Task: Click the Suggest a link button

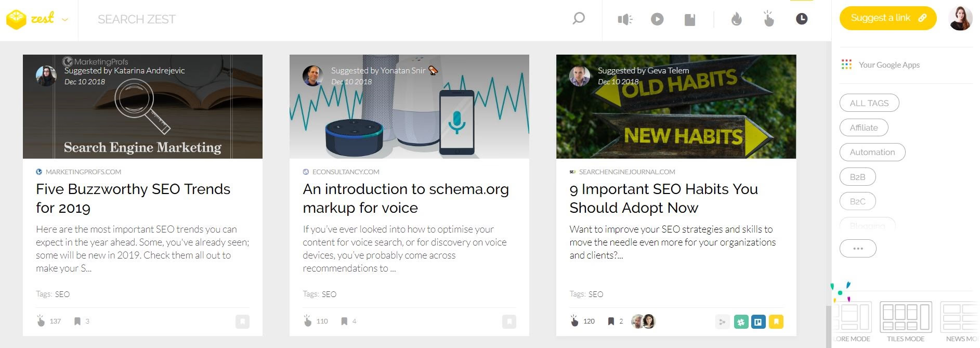Action: (887, 18)
